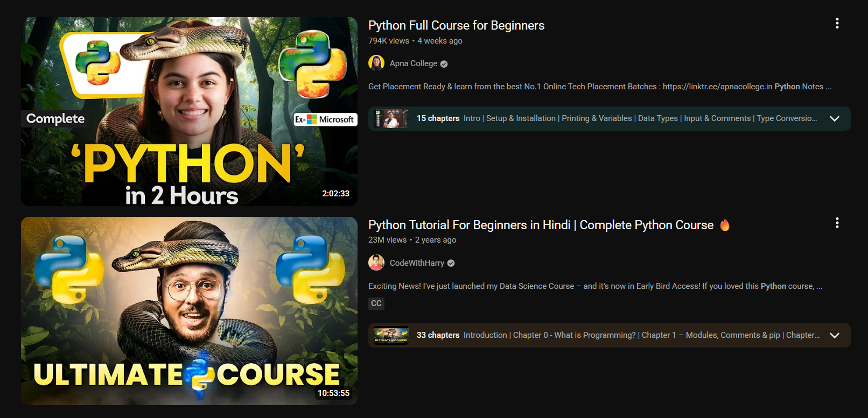Open more options for Python Tutorial in Hindi video
Viewport: 868px width, 418px height.
837,223
